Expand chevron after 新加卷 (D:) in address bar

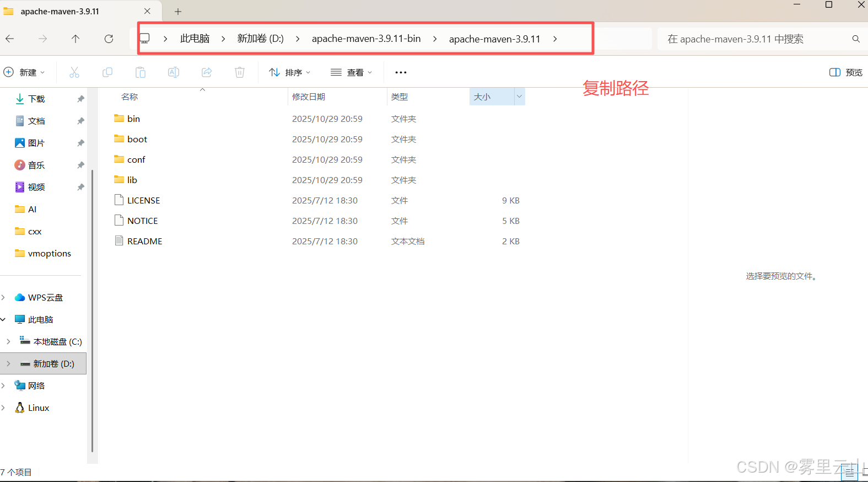pos(298,39)
